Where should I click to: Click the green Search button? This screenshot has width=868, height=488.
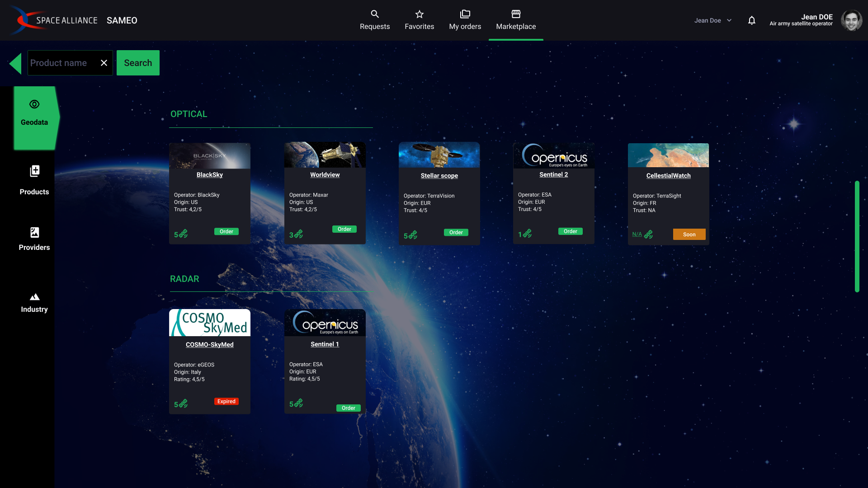tap(138, 63)
